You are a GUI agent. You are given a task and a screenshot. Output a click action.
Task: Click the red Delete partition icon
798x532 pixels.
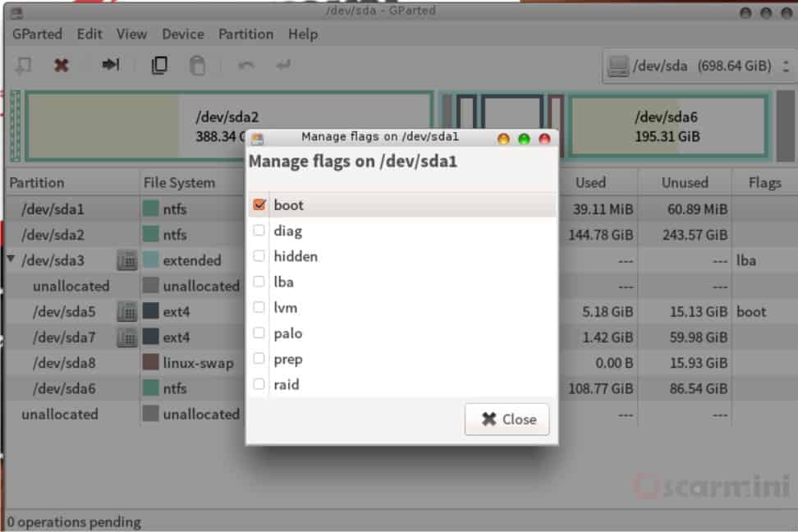click(61, 65)
